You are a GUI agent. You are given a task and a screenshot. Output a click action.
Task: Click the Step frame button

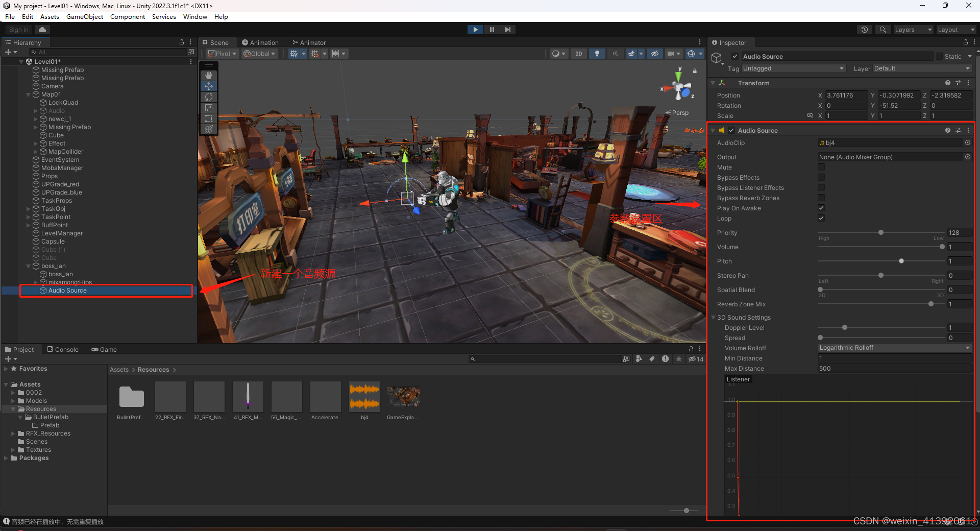pos(508,30)
